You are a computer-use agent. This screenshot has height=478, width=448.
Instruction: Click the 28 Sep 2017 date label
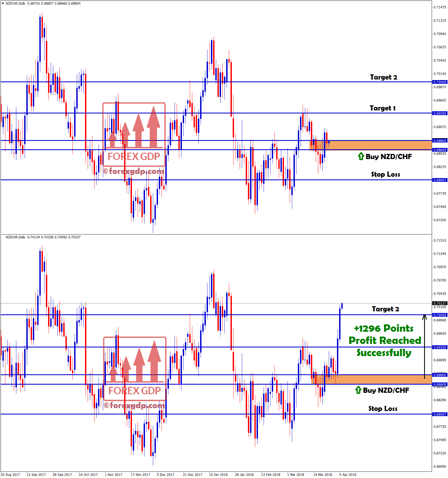[x=62, y=474]
